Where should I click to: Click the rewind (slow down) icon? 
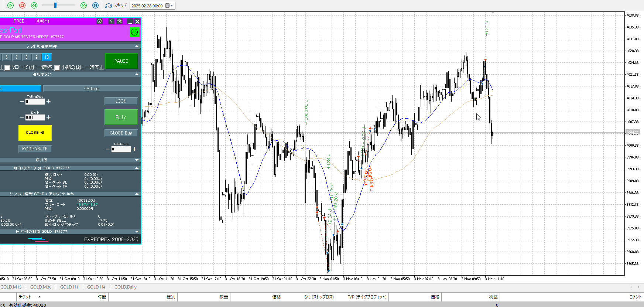[x=34, y=6]
